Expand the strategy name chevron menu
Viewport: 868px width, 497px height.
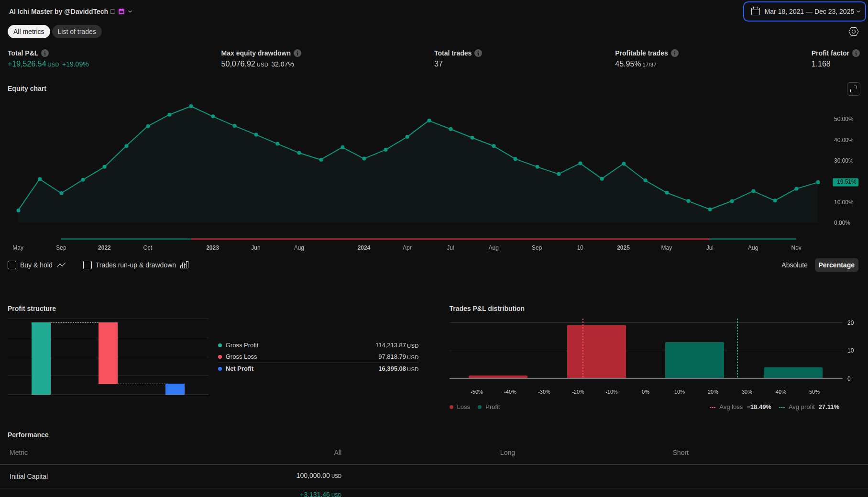coord(130,11)
